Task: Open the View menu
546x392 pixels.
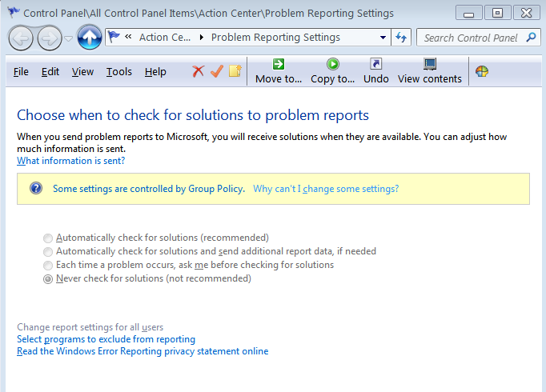Action: (x=82, y=72)
